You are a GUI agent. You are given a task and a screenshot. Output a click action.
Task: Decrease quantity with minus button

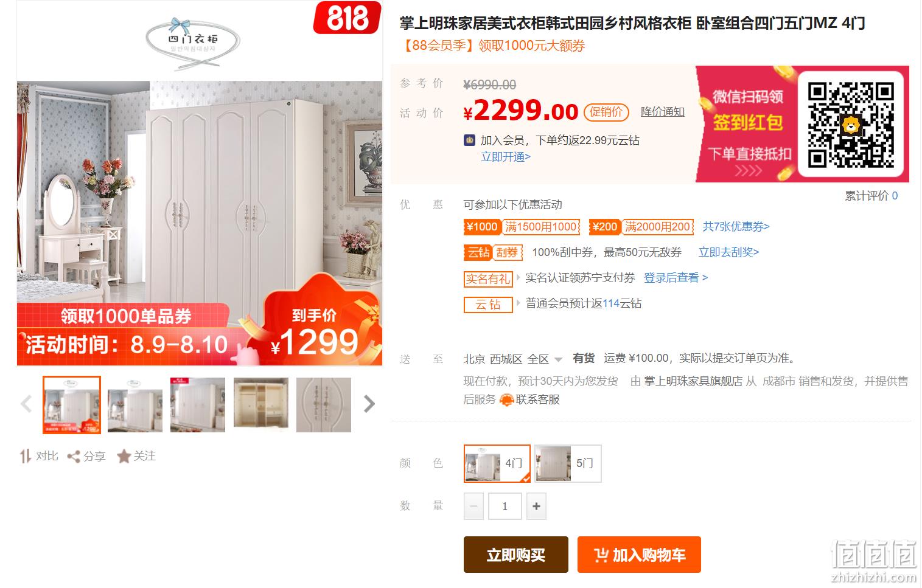click(473, 506)
